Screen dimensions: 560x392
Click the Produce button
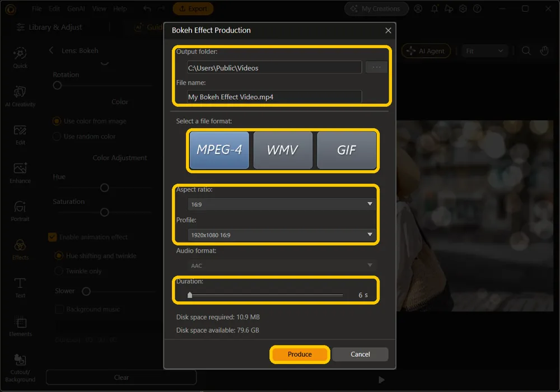300,354
